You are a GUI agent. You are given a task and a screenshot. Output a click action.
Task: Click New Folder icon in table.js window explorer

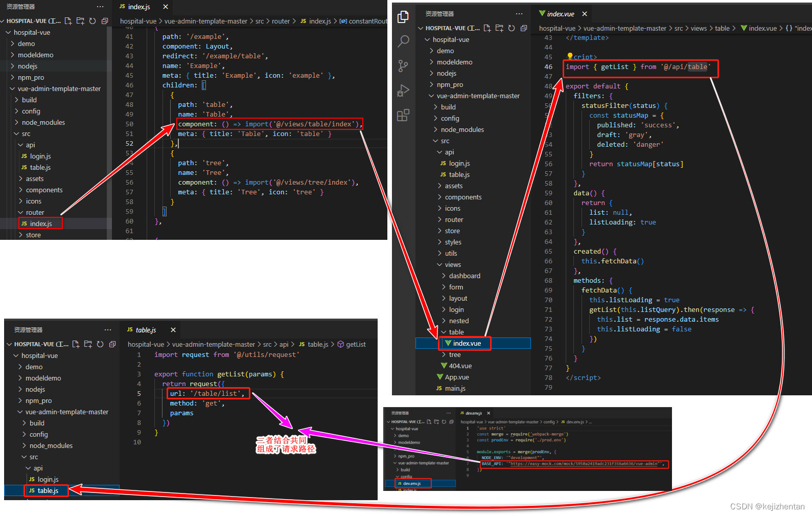point(88,344)
